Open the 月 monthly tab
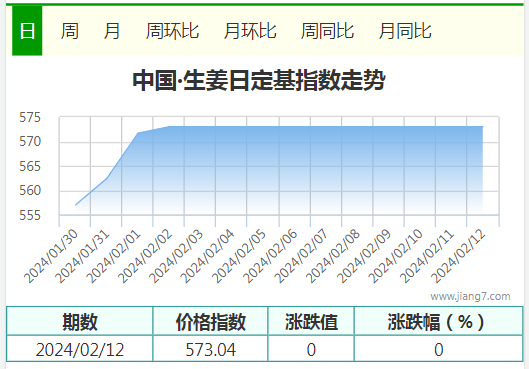 click(112, 31)
